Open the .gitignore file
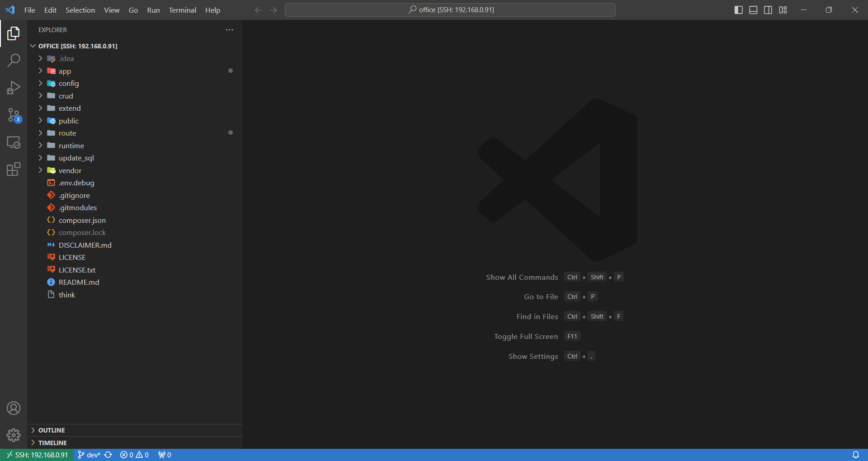The width and height of the screenshot is (868, 461). tap(135, 195)
